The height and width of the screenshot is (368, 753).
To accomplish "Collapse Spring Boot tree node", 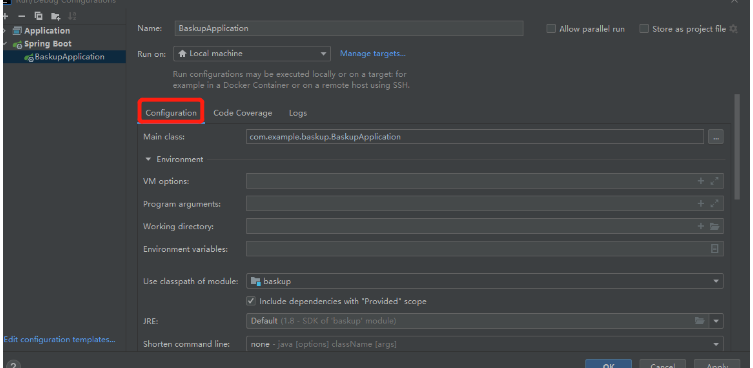I will [x=5, y=44].
